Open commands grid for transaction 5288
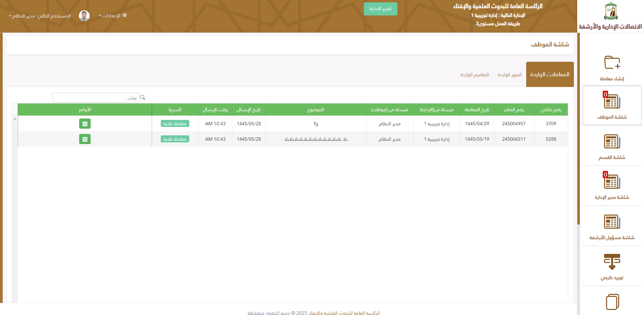Image resolution: width=644 pixels, height=315 pixels. point(85,139)
